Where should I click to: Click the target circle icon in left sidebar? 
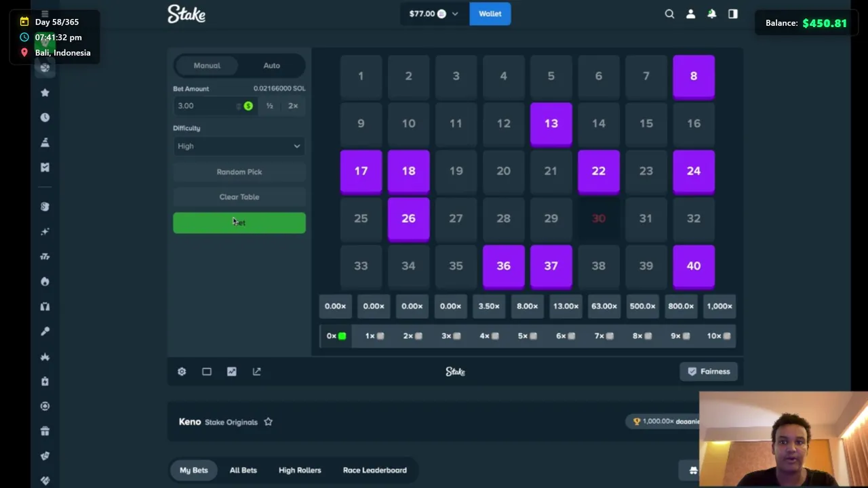coord(45,406)
